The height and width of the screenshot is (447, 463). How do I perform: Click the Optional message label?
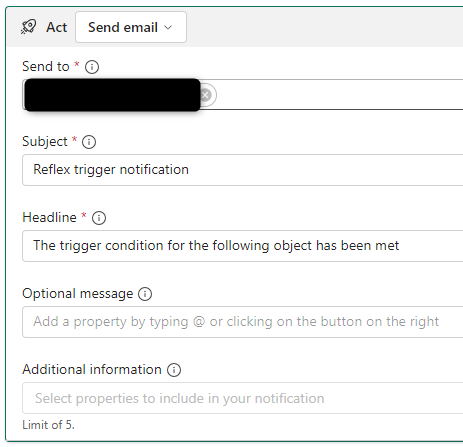pyautogui.click(x=78, y=294)
